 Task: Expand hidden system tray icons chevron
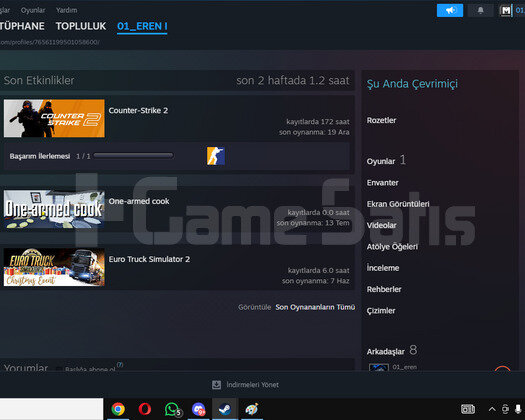[492, 409]
